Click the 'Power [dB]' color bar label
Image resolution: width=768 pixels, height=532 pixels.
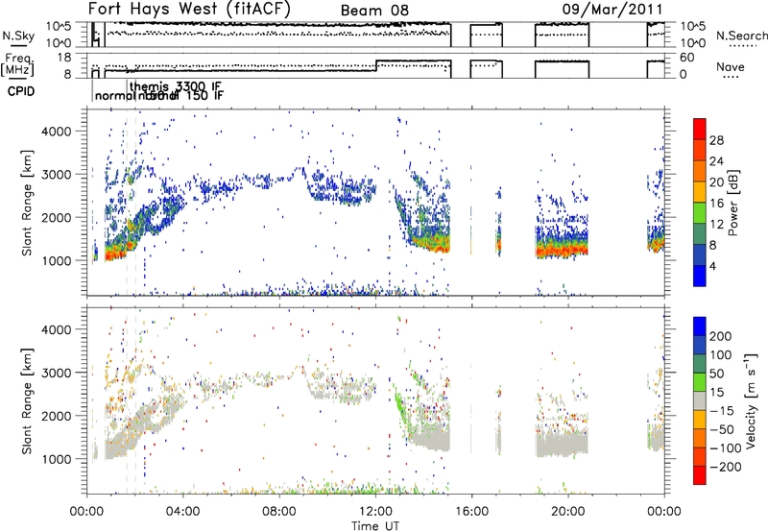732,203
